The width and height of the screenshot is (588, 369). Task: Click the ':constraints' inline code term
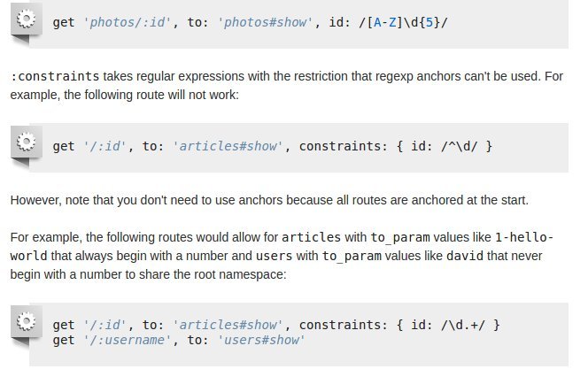pos(55,76)
